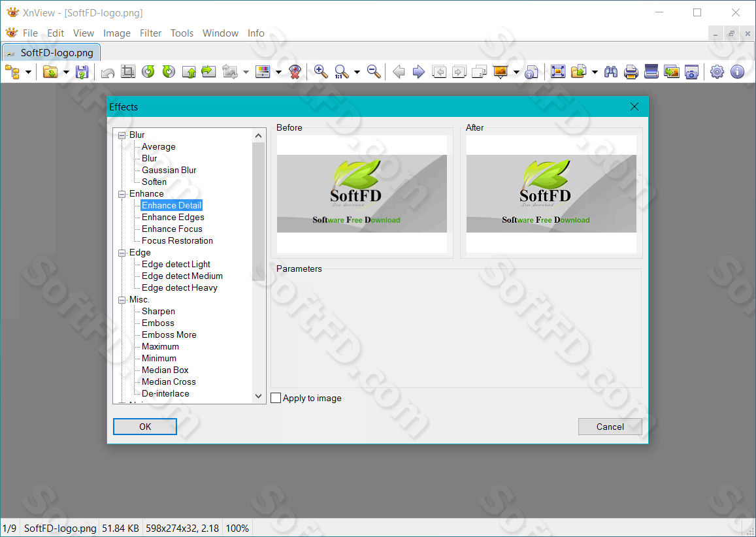Toggle the fullscreen view icon
Screen dimensions: 756x537
558,72
